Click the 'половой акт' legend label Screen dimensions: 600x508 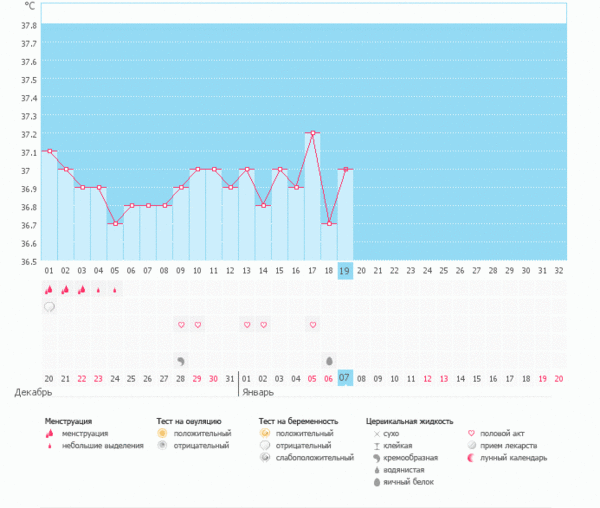pos(501,433)
